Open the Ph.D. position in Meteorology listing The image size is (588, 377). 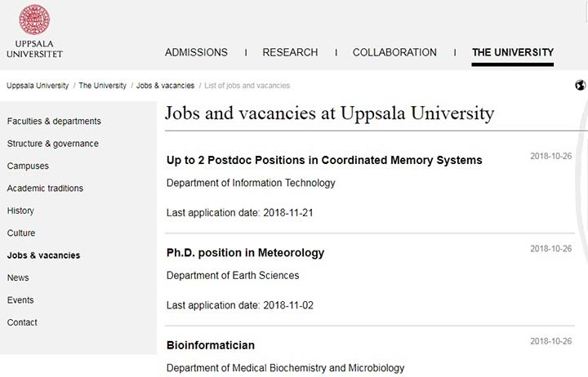pyautogui.click(x=245, y=253)
